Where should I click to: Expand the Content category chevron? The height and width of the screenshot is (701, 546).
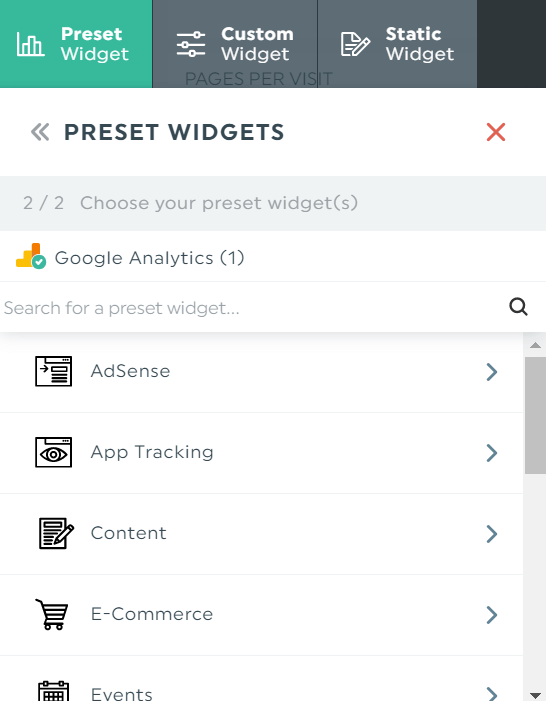pos(492,534)
